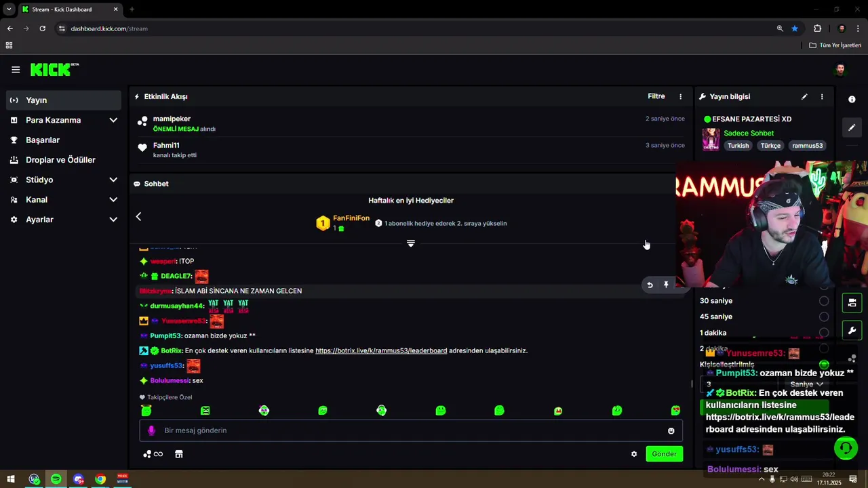
Task: Go back with chat left arrow
Action: click(138, 216)
